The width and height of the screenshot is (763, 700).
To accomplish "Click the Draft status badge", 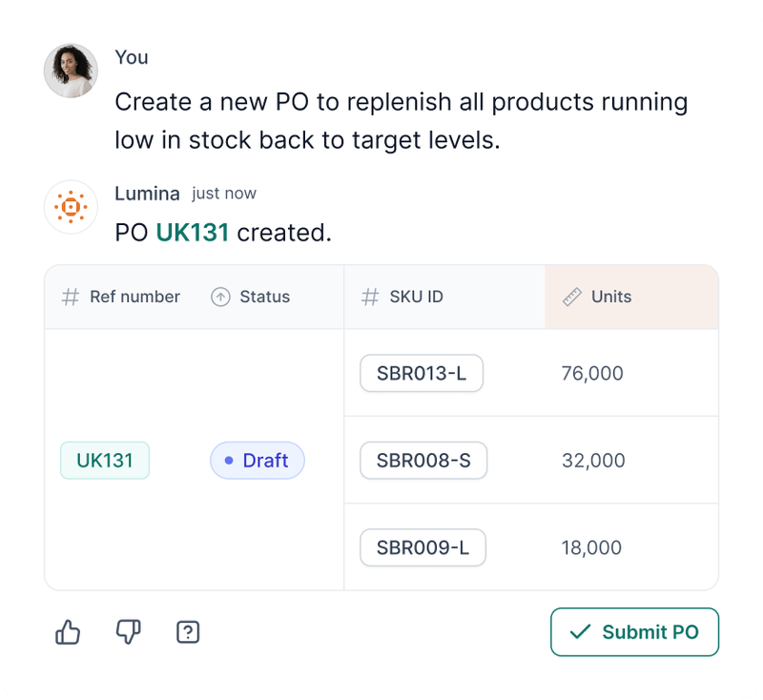I will (257, 460).
